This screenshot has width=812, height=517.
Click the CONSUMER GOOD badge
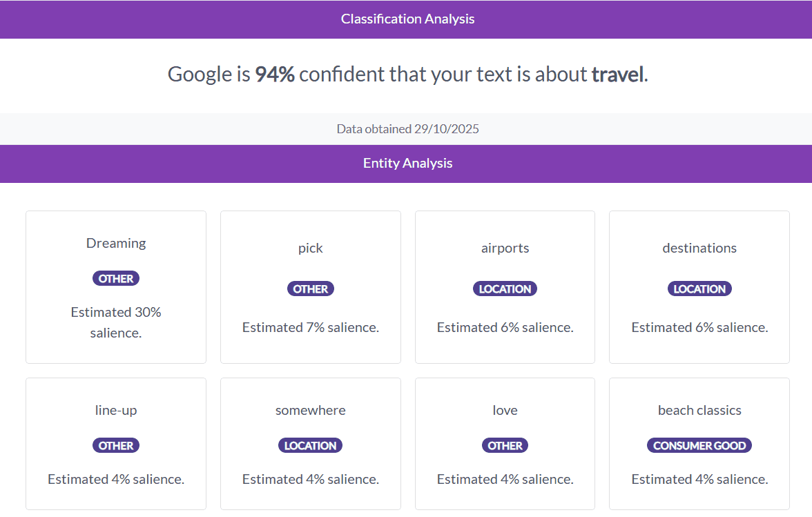pyautogui.click(x=699, y=446)
